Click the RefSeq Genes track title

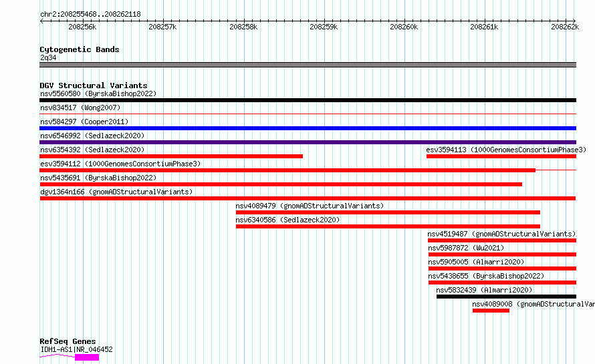coord(68,341)
